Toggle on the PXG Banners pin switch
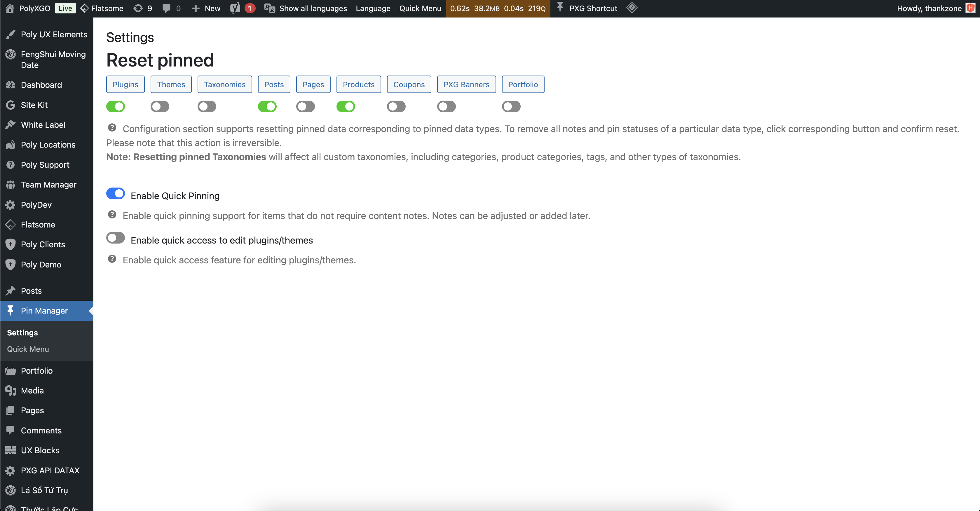 (x=447, y=106)
